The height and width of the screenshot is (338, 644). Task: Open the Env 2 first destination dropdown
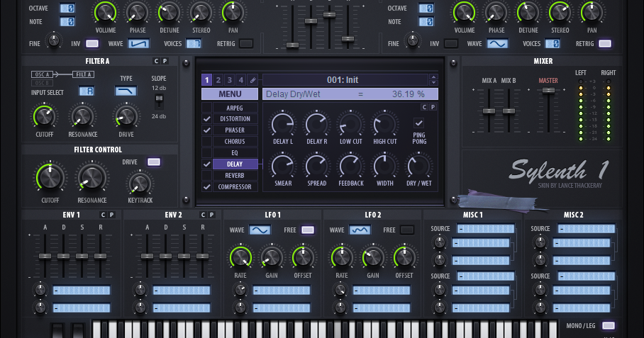pos(182,291)
